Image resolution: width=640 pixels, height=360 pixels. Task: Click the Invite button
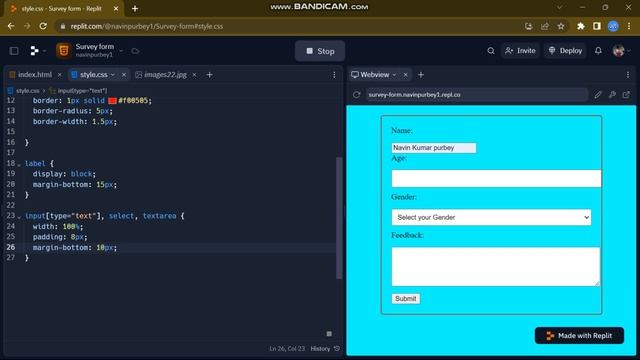[520, 51]
